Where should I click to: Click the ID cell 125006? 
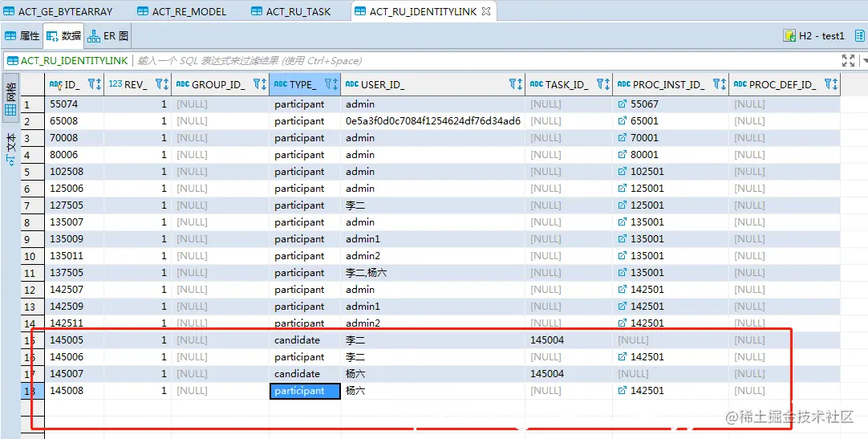click(74, 189)
